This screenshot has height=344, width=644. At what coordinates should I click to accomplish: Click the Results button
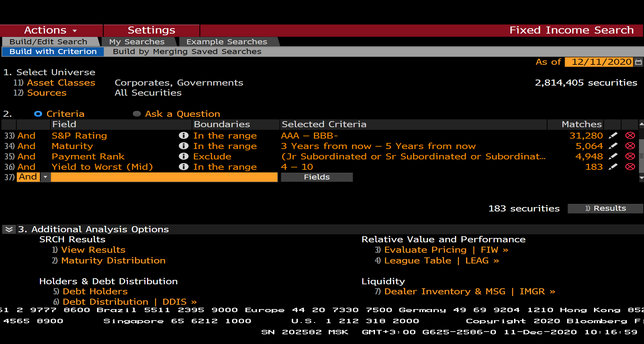coord(605,208)
